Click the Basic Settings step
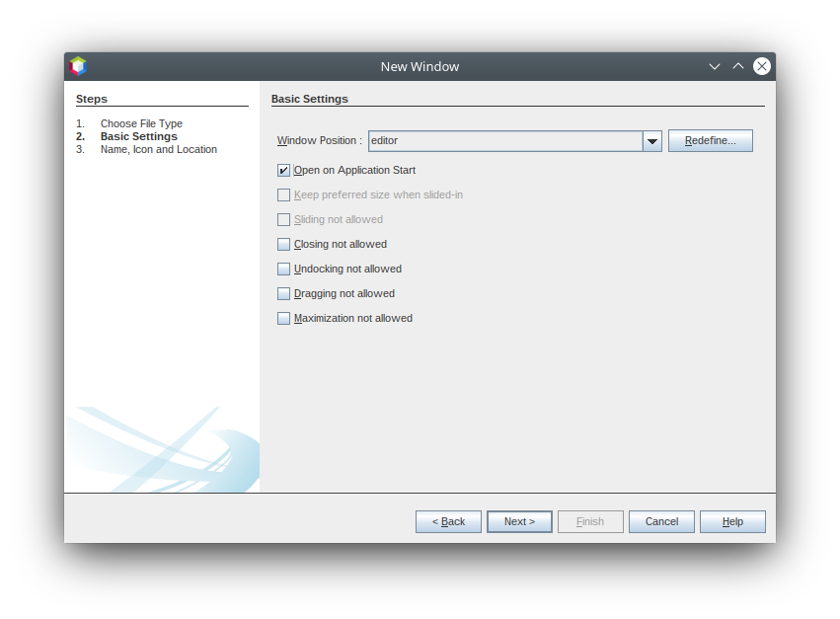This screenshot has width=840, height=619. click(139, 136)
